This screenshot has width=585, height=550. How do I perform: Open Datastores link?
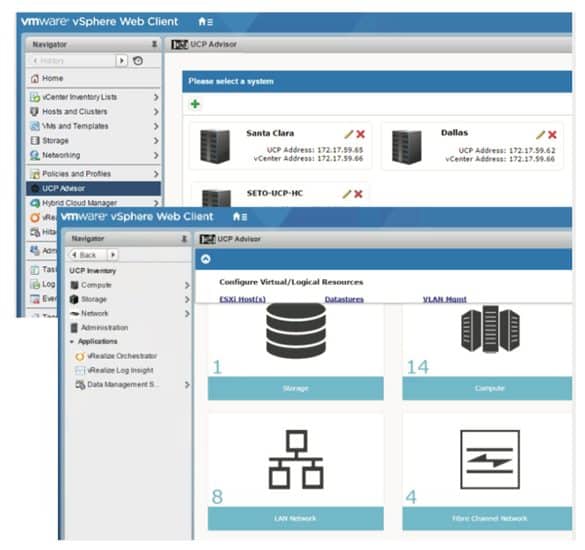pos(344,299)
